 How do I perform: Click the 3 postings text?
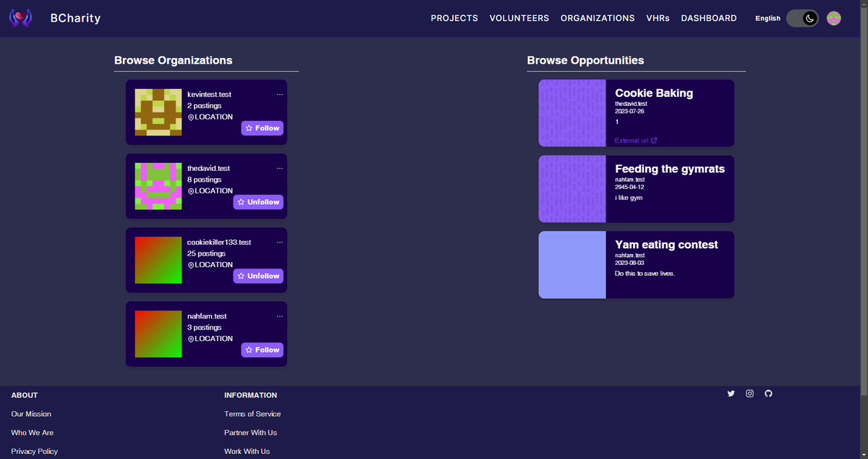[x=204, y=328]
